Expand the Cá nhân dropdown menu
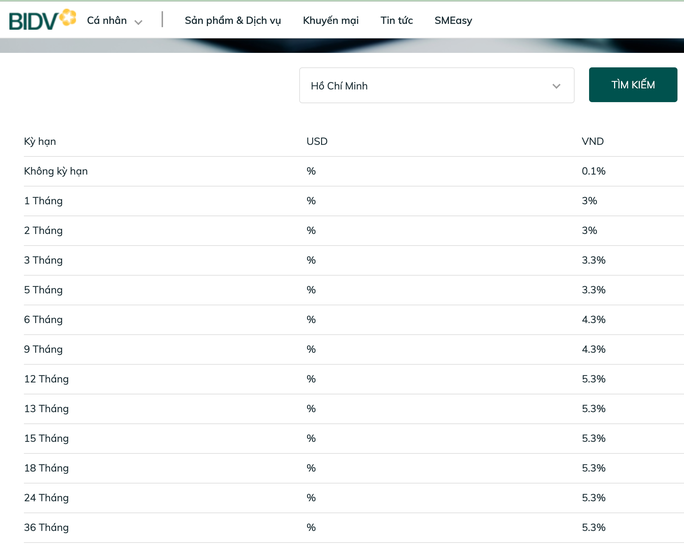 [114, 20]
